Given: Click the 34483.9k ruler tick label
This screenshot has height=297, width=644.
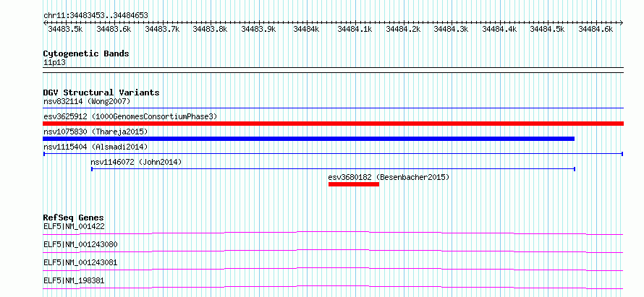Looking at the screenshot, I should 258,29.
